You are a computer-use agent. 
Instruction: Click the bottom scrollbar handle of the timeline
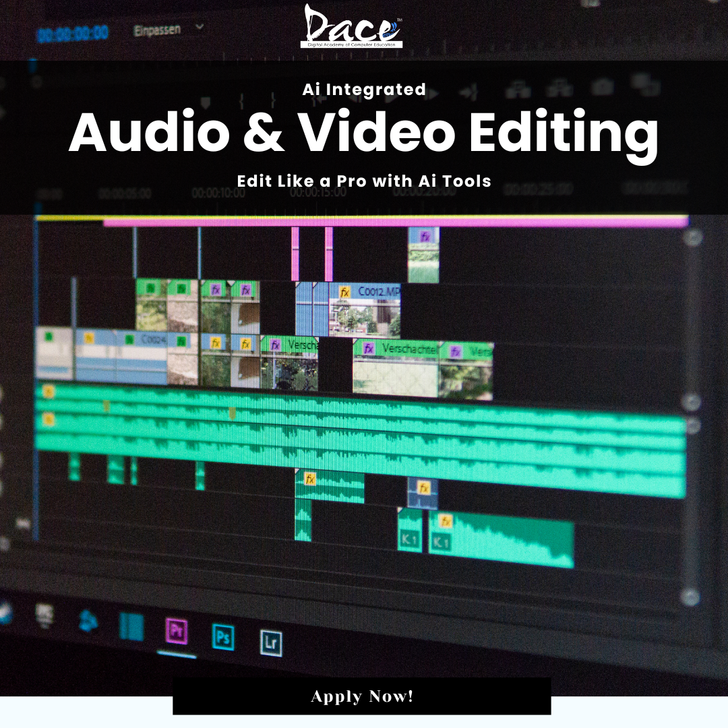[690, 597]
